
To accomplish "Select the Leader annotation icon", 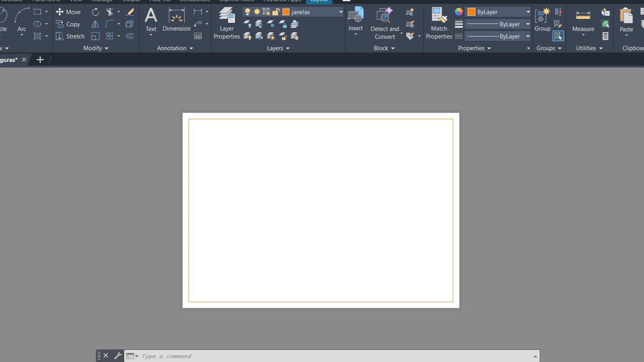I will [198, 24].
